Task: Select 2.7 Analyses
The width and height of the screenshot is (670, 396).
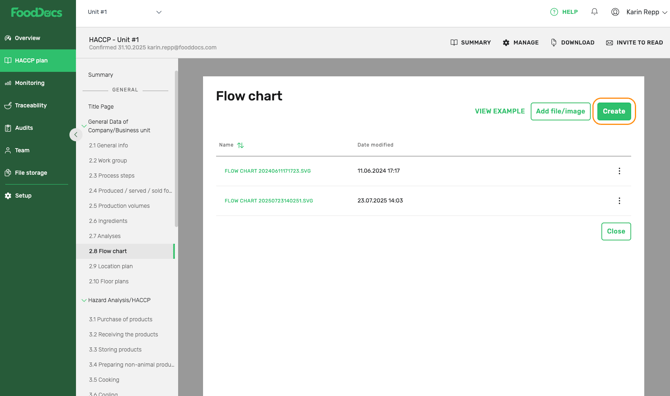Action: pyautogui.click(x=105, y=236)
